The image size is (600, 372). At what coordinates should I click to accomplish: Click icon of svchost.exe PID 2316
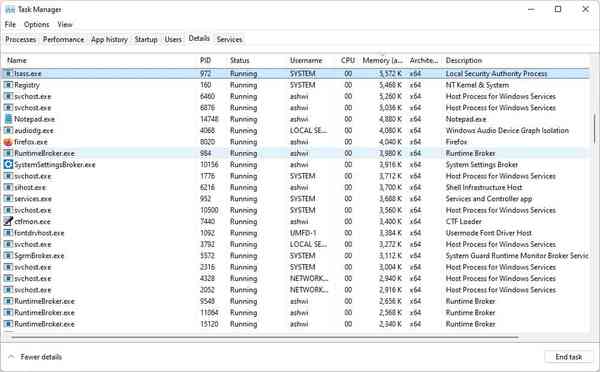pos(8,267)
